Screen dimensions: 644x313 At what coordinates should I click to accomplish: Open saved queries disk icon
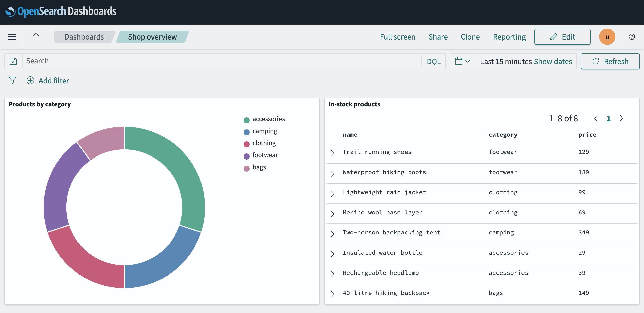click(13, 61)
